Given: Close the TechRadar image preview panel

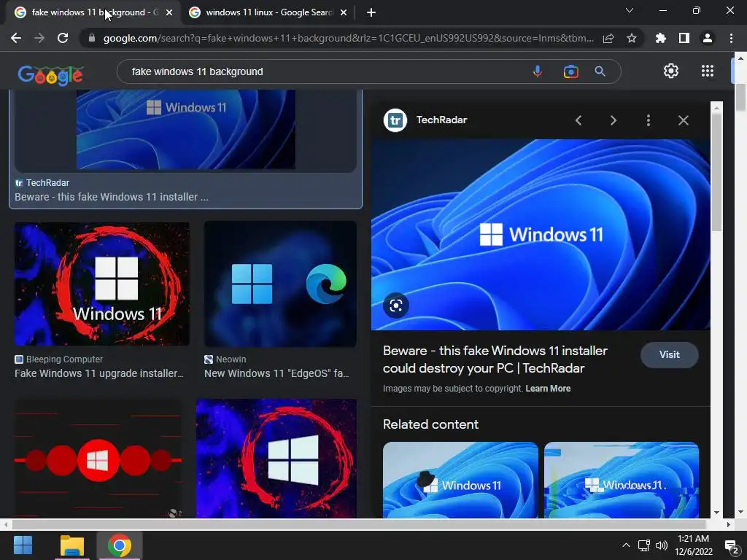Looking at the screenshot, I should coord(683,120).
